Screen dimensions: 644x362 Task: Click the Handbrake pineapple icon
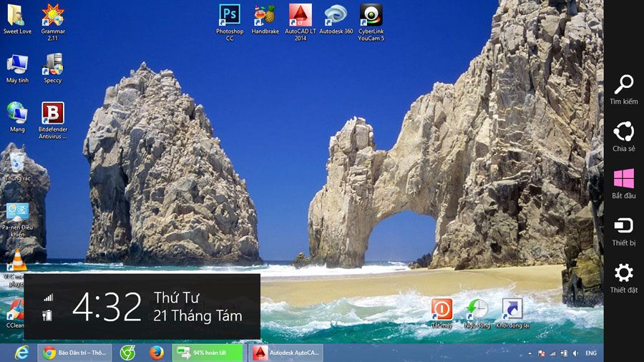(265, 16)
